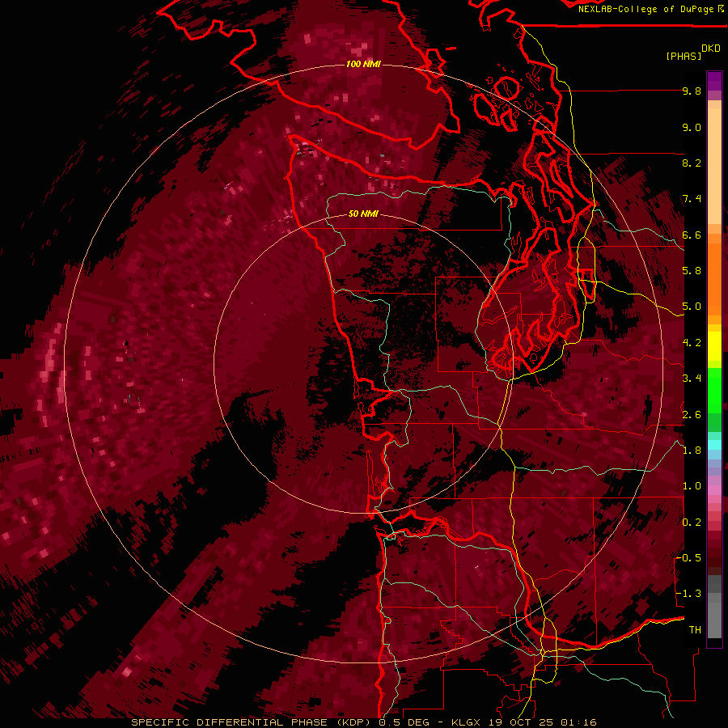The height and width of the screenshot is (728, 728).
Task: Click the 2.6 legend value
Action: point(692,415)
